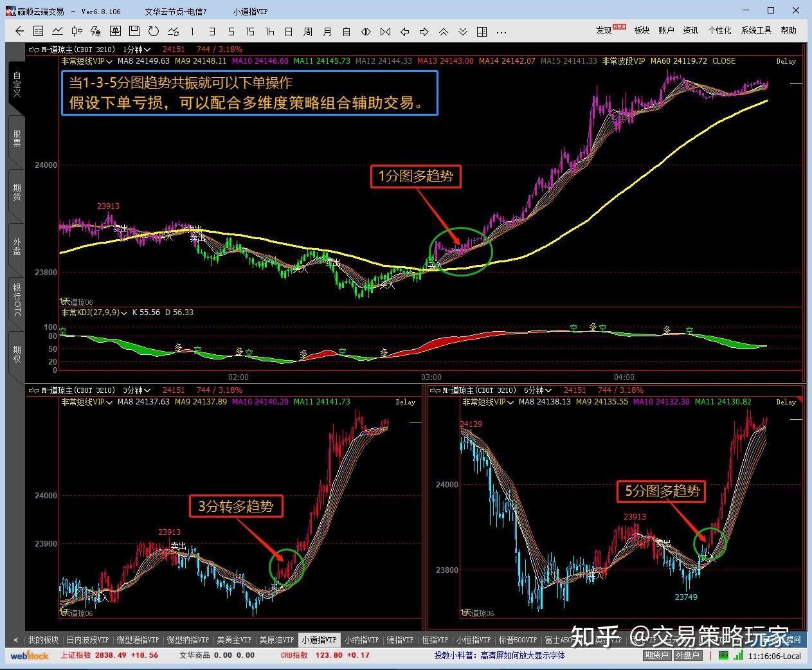Click the back arrow toolbar icon
812x670 pixels.
(19, 31)
